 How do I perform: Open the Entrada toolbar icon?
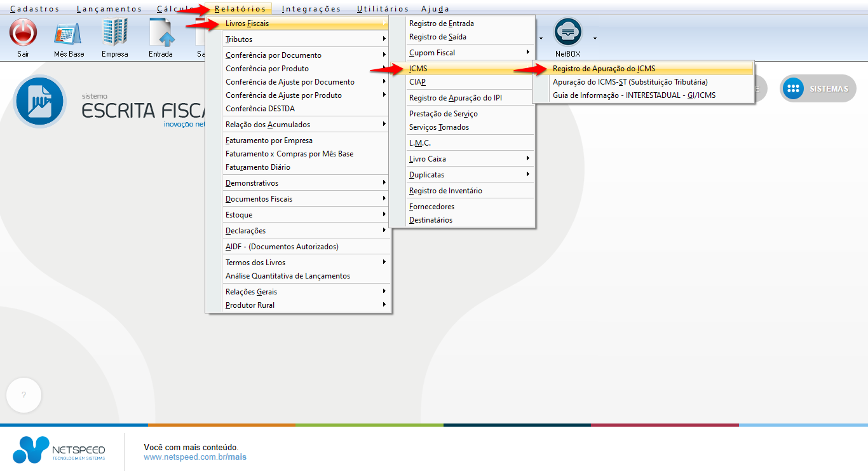161,33
